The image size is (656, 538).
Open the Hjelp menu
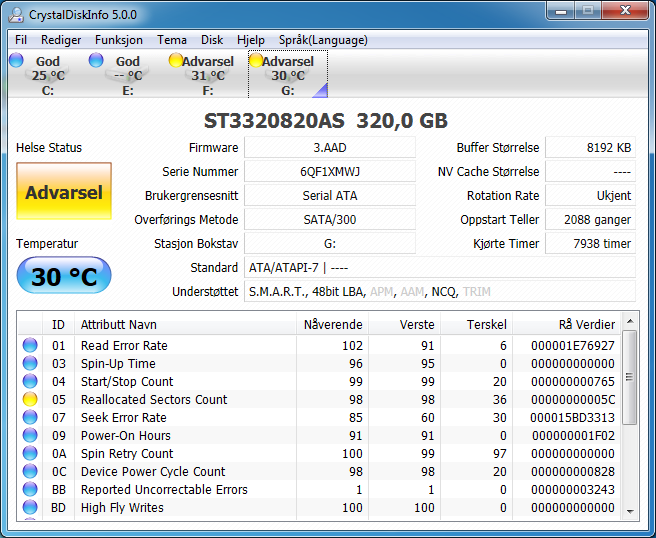point(251,40)
